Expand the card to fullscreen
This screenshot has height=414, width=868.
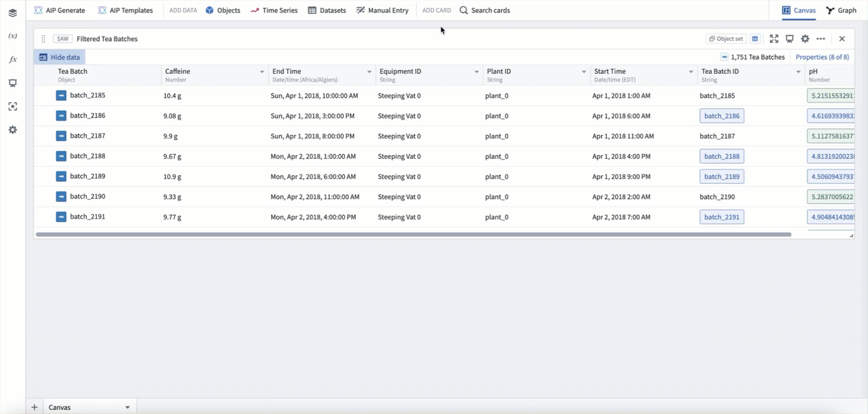tap(774, 39)
